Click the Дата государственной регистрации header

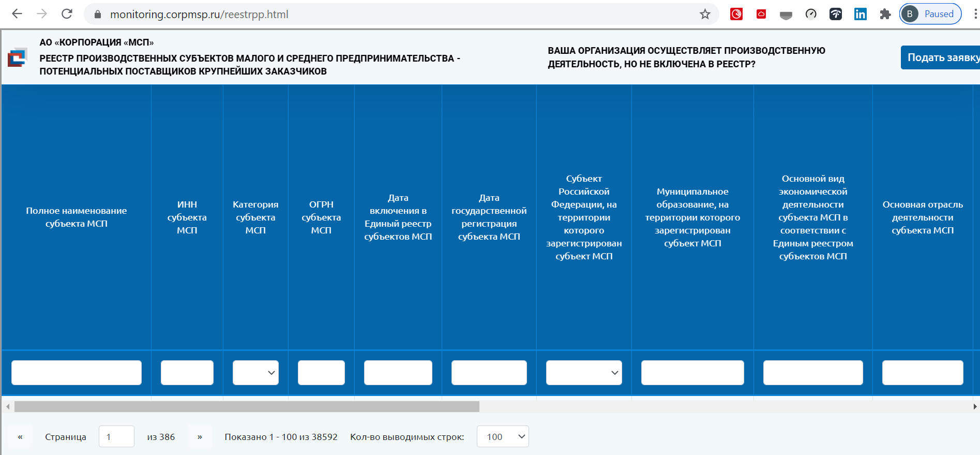click(x=489, y=217)
